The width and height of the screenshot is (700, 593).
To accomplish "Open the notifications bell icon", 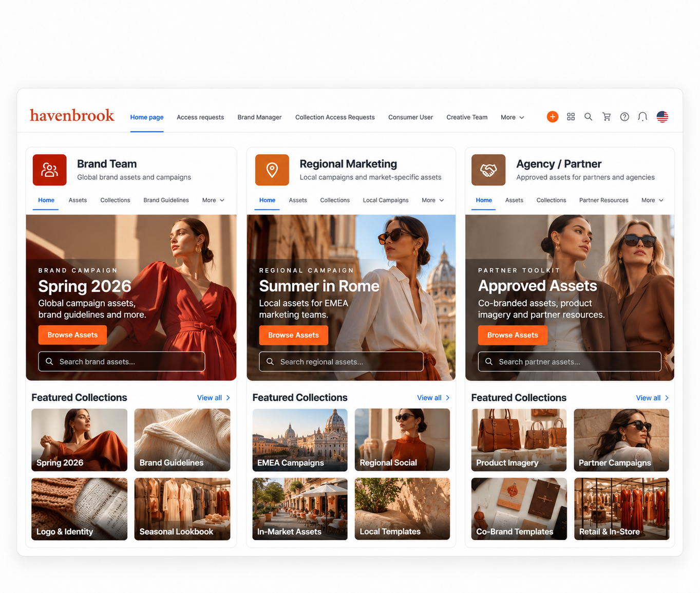I will pos(642,117).
